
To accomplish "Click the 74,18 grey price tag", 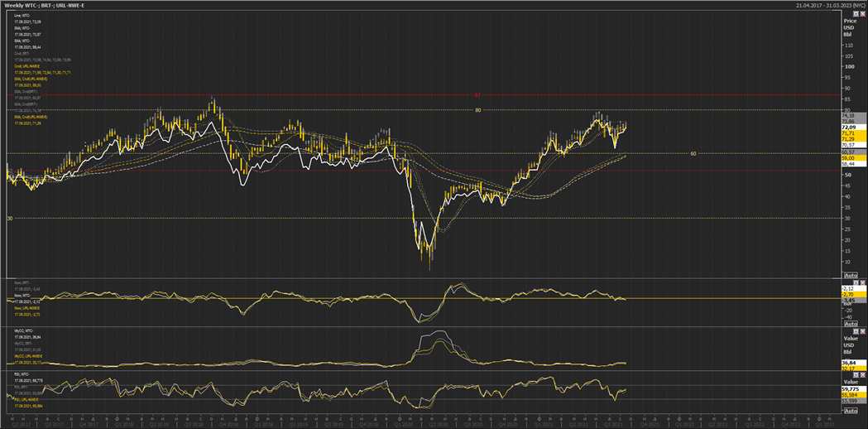I will (x=854, y=115).
